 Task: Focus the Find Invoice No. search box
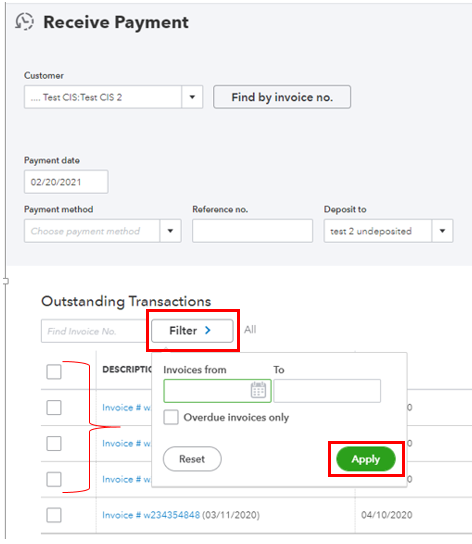click(x=96, y=331)
